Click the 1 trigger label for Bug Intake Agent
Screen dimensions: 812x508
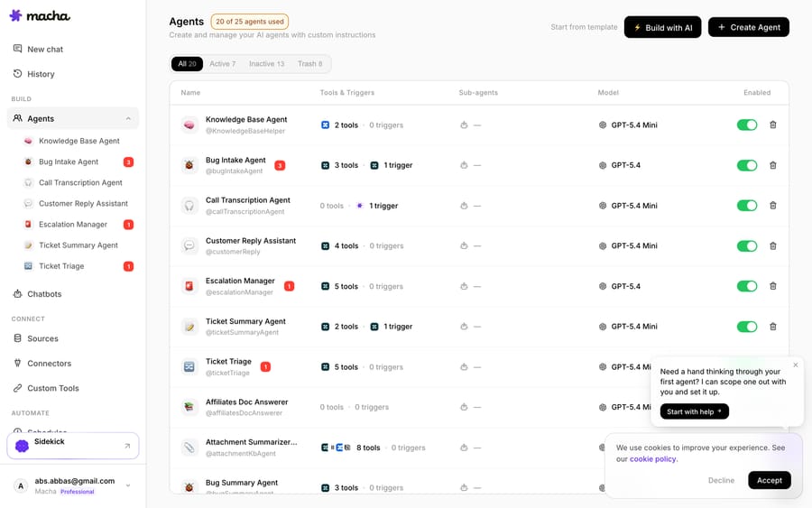point(398,165)
